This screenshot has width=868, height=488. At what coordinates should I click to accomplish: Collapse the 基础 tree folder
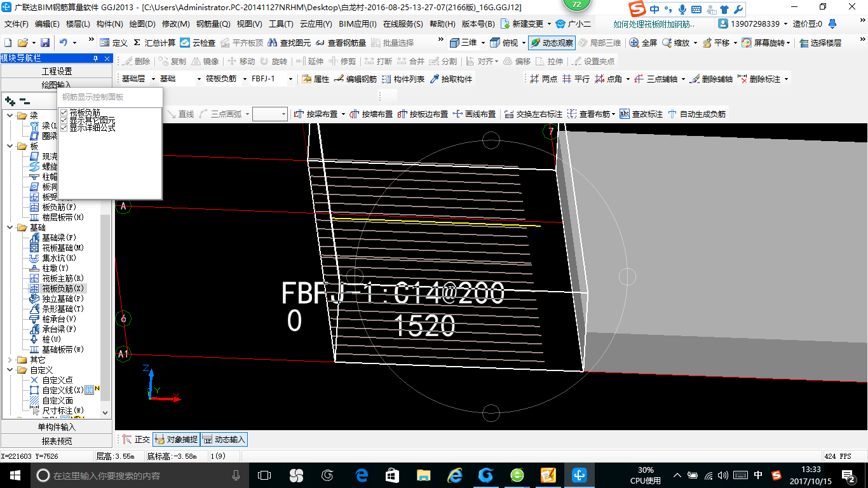click(10, 227)
